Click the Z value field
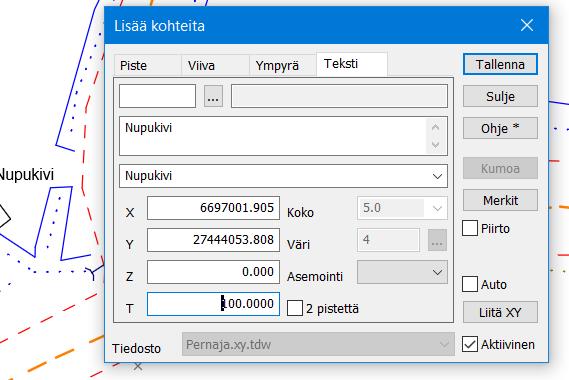This screenshot has height=380, width=569. [x=213, y=272]
